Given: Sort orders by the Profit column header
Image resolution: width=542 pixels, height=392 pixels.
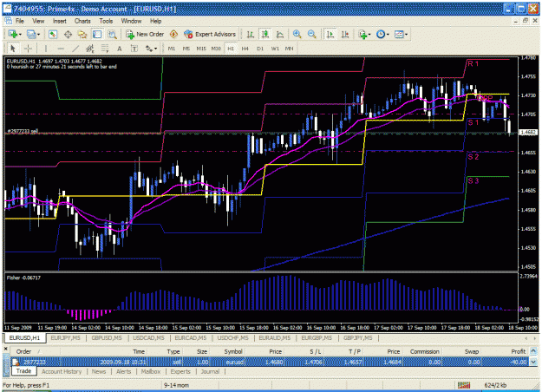Looking at the screenshot, I should coord(518,351).
